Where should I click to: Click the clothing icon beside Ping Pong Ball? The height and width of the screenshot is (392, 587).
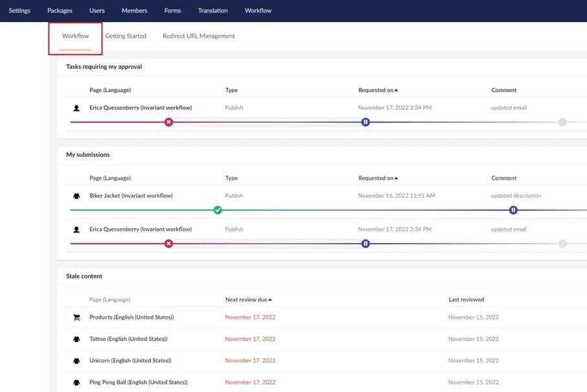(x=76, y=383)
